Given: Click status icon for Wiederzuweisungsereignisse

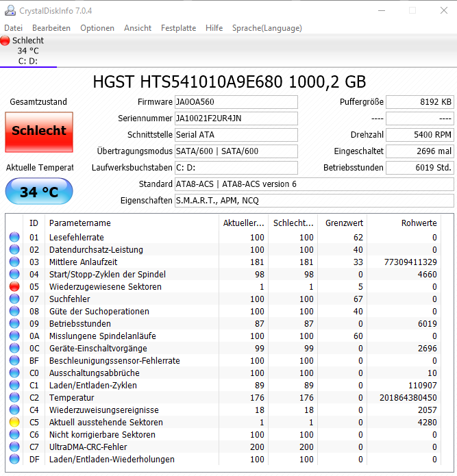Looking at the screenshot, I should click(14, 410).
